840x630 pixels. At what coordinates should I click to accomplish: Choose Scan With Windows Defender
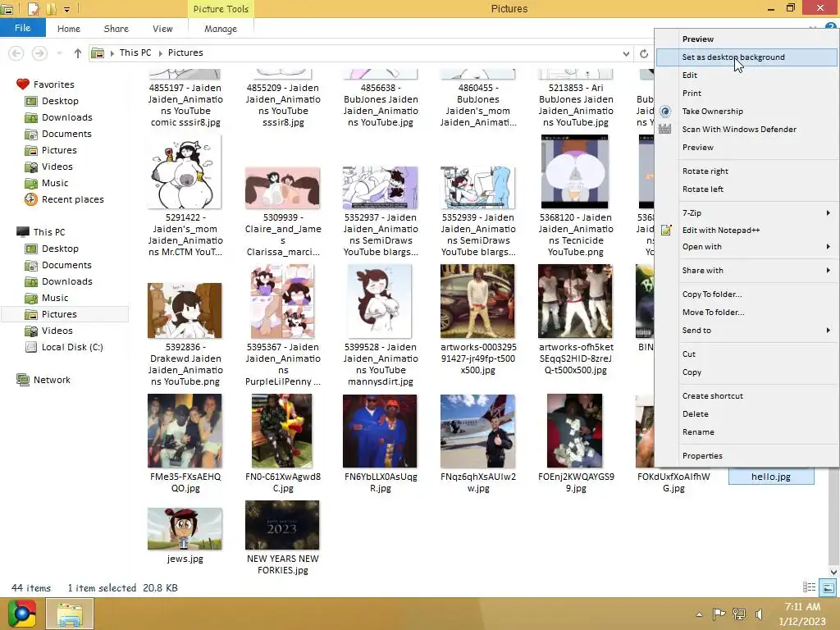(746, 129)
